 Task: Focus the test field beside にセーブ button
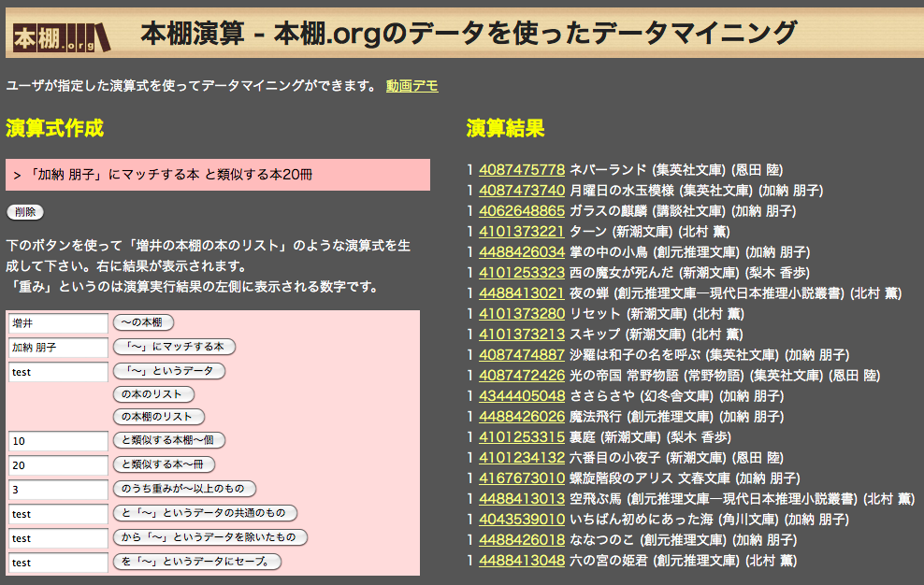[58, 563]
